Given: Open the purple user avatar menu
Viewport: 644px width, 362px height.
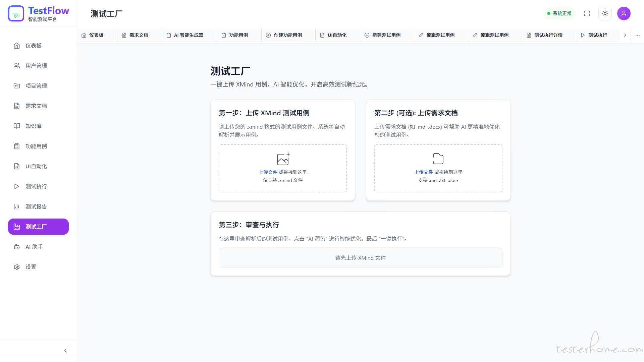Looking at the screenshot, I should [x=624, y=13].
